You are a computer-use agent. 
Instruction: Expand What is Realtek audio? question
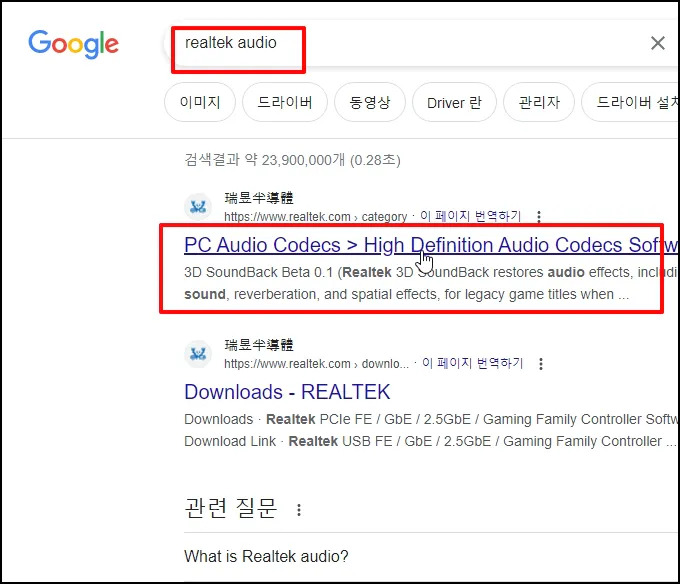[432, 556]
